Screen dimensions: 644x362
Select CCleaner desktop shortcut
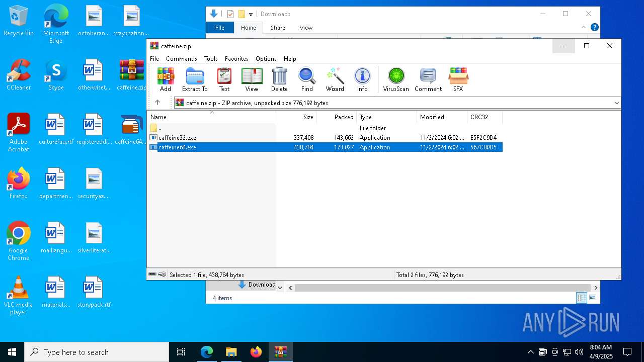point(19,75)
